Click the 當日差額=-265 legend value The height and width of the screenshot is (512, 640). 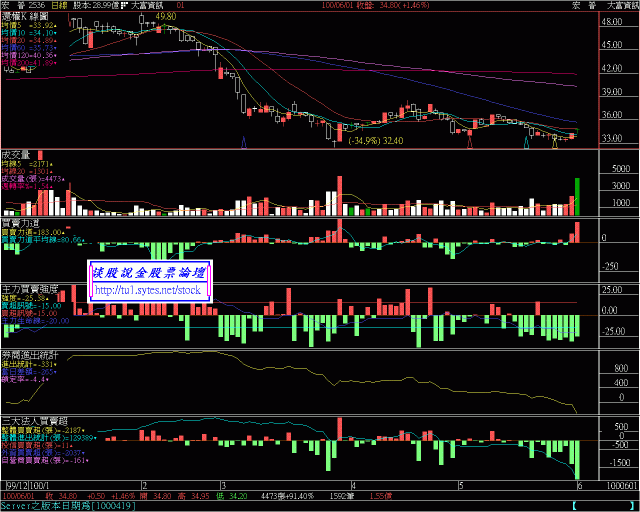click(29, 372)
